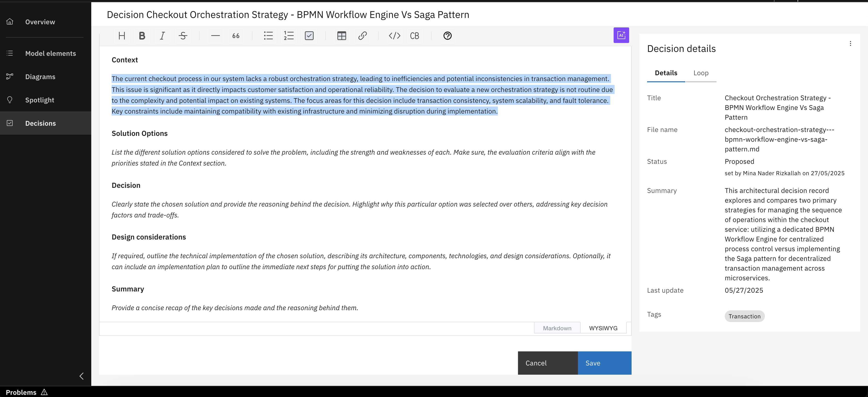Viewport: 868px width, 397px height.
Task: Click the Heading format icon
Action: (x=122, y=36)
